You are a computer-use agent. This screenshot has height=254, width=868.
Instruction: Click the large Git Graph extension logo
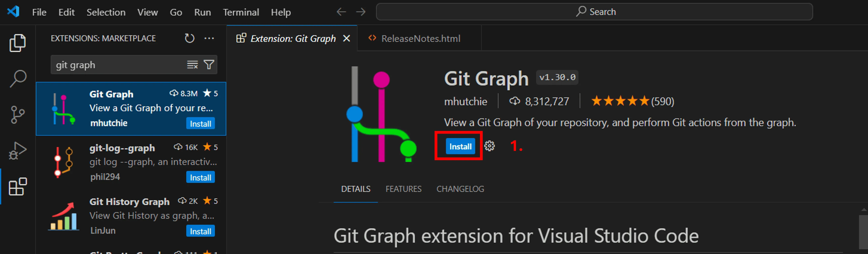(382, 114)
